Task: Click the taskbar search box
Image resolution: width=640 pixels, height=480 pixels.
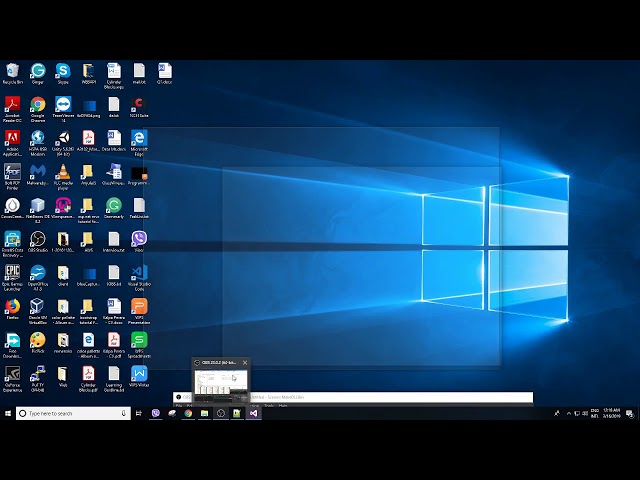Action: 73,413
